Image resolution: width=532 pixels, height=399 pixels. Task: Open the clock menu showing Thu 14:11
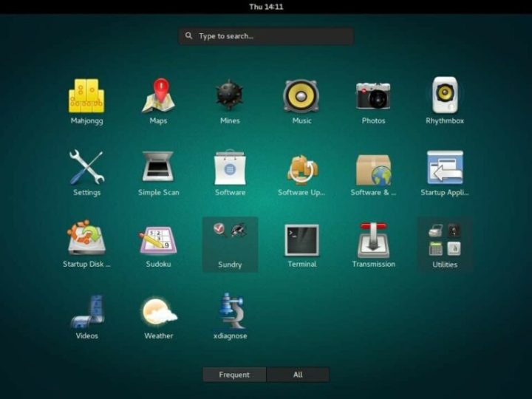click(266, 7)
